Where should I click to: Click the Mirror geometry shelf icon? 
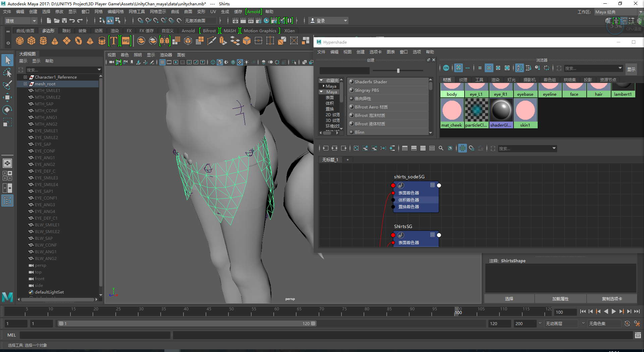pos(164,41)
